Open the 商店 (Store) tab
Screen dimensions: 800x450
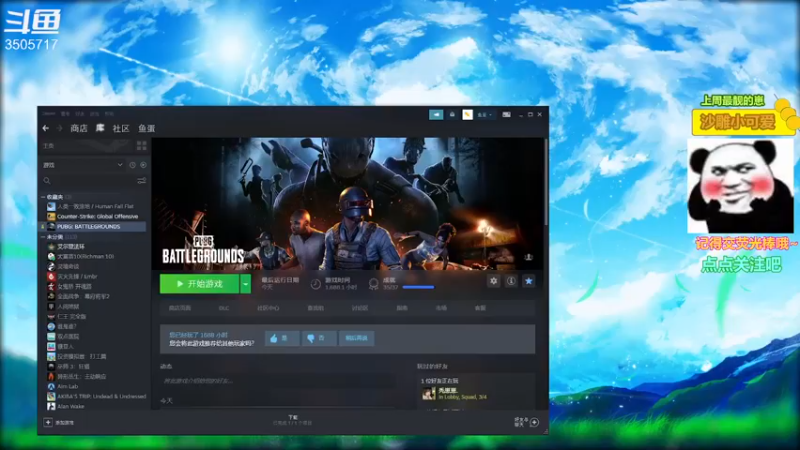79,128
